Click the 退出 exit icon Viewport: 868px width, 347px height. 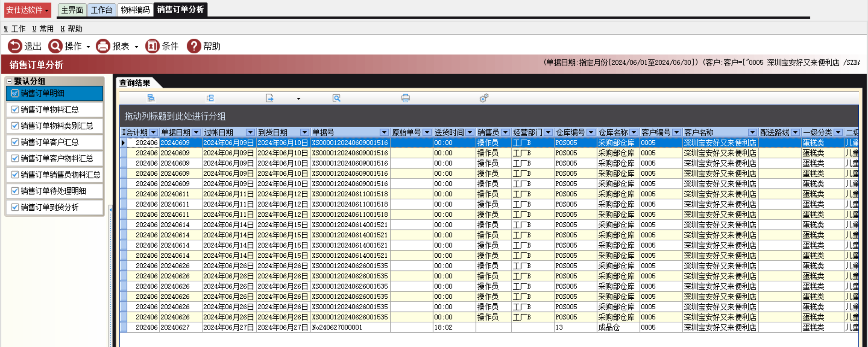click(x=15, y=46)
